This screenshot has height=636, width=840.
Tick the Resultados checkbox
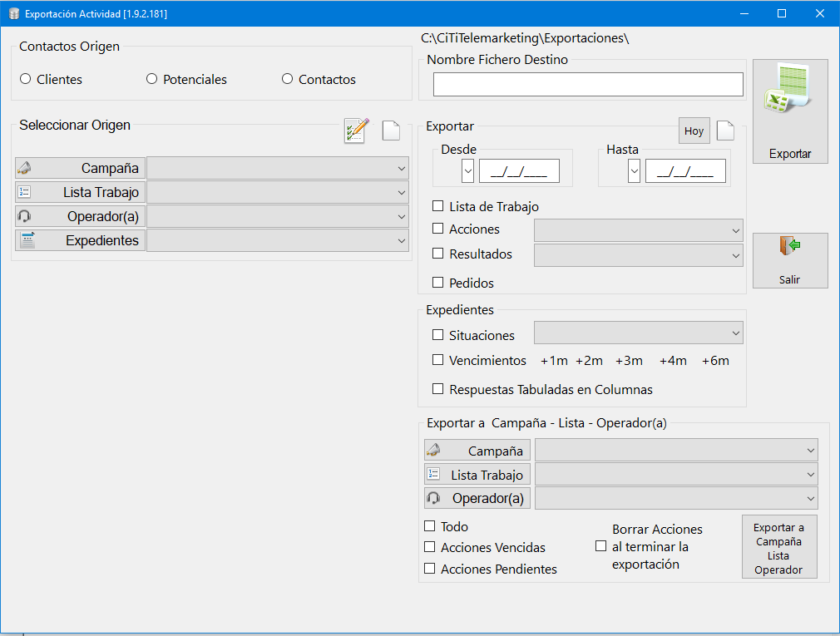coord(437,254)
